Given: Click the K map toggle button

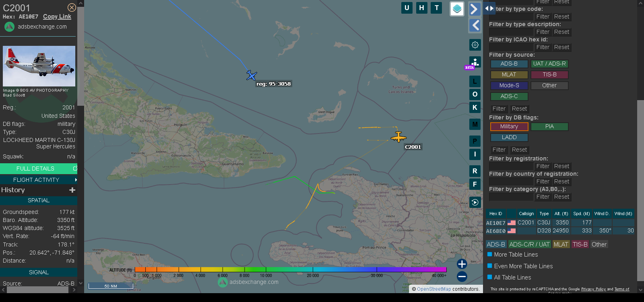Looking at the screenshot, I should point(475,107).
